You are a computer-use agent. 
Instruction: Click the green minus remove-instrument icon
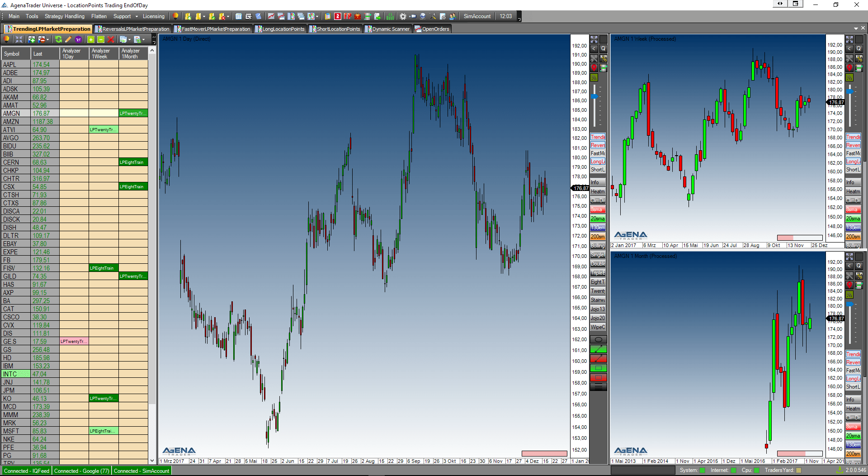click(x=101, y=40)
